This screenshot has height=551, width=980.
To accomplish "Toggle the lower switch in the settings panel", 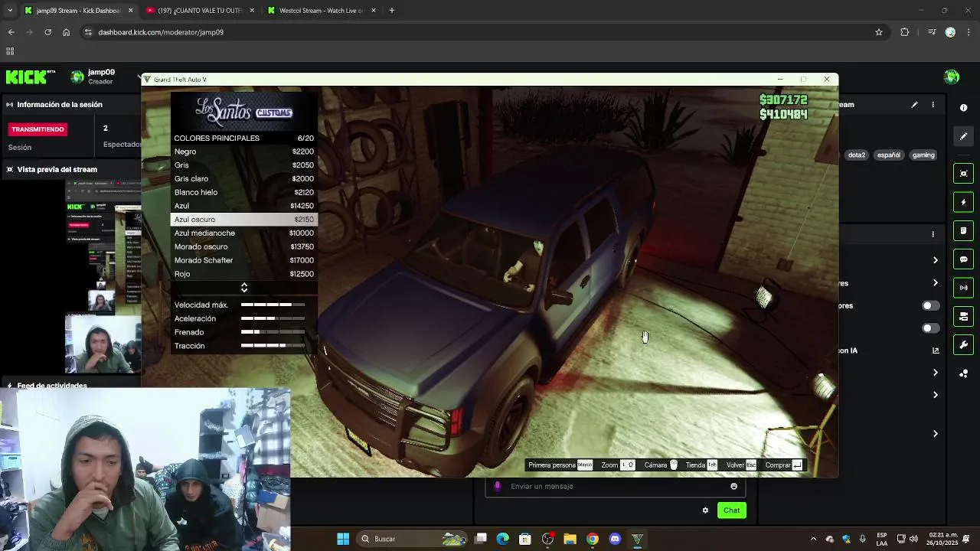I will (930, 328).
